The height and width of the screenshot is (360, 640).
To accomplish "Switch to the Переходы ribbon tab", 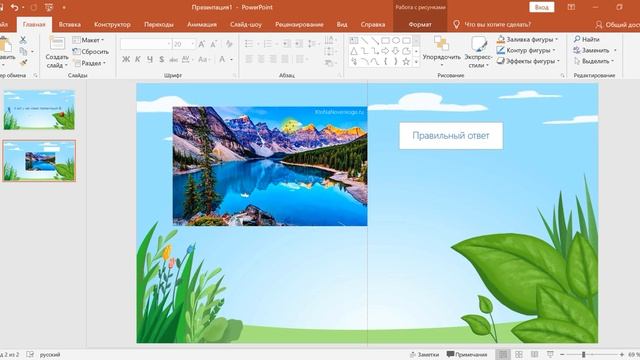I will point(159,24).
